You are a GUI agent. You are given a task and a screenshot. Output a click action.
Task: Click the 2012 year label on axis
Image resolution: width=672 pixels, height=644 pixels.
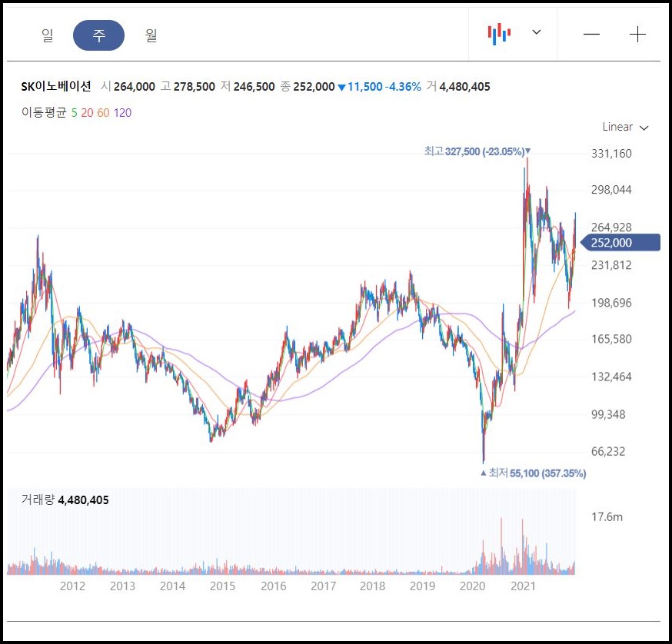tap(72, 586)
